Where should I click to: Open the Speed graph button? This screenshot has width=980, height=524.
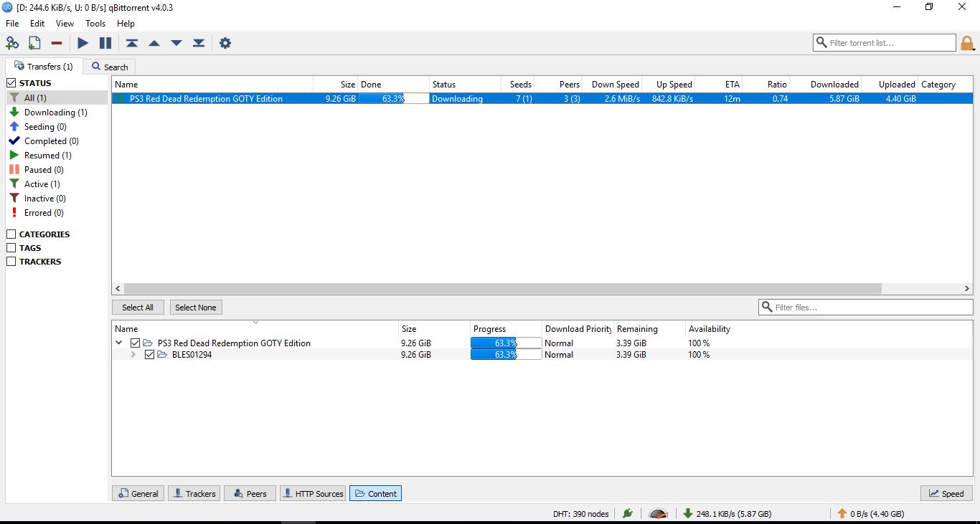tap(946, 493)
